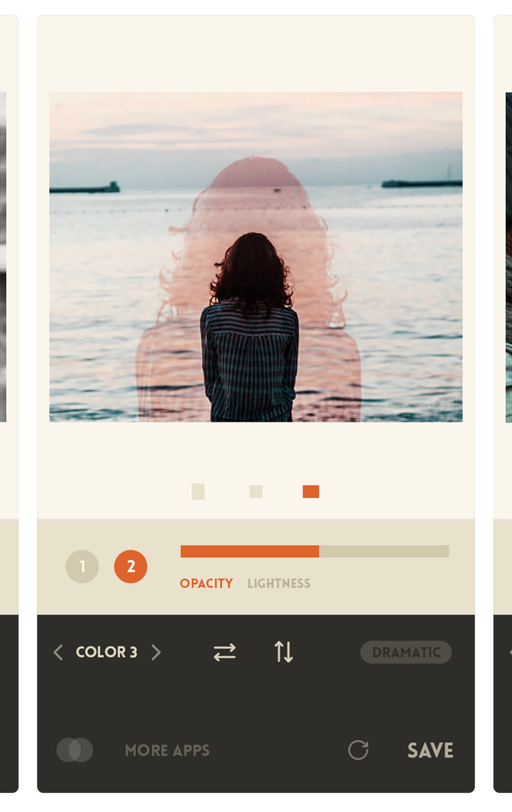Click the filled orange part of opacity bar

[249, 551]
